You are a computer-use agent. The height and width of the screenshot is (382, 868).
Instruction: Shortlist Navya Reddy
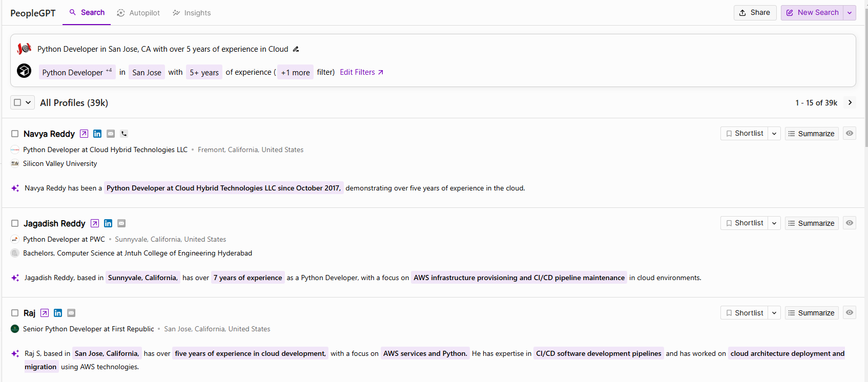click(x=745, y=134)
